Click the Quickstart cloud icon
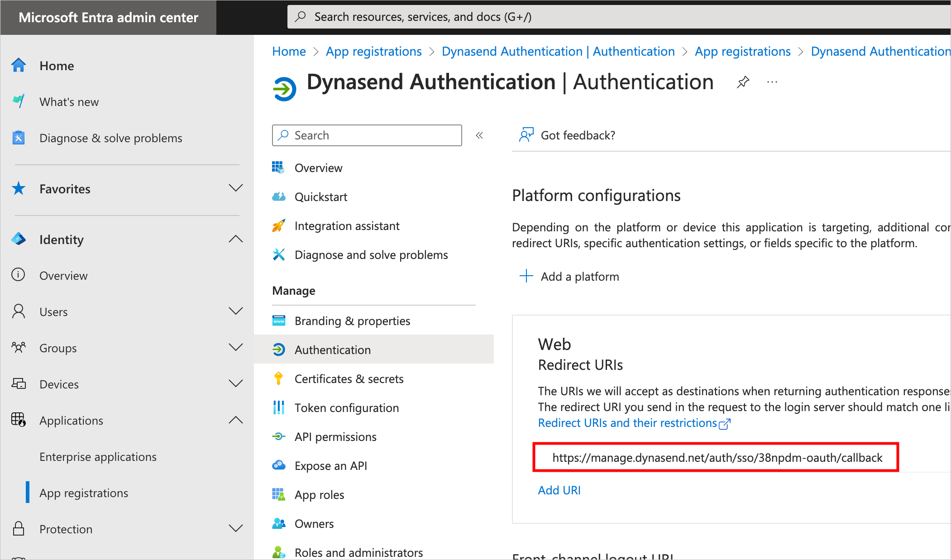Viewport: 951px width, 560px height. click(279, 196)
